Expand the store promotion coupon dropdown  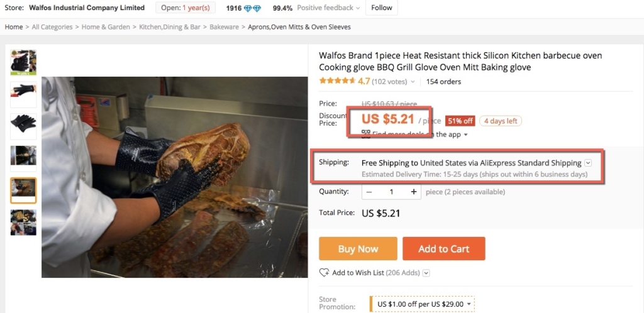pos(469,304)
